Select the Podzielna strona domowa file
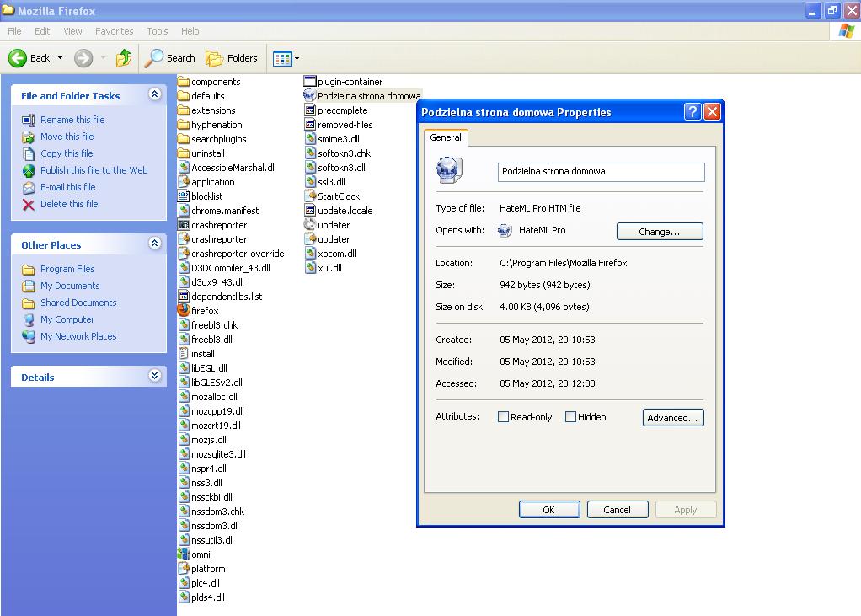861x616 pixels. [x=362, y=95]
